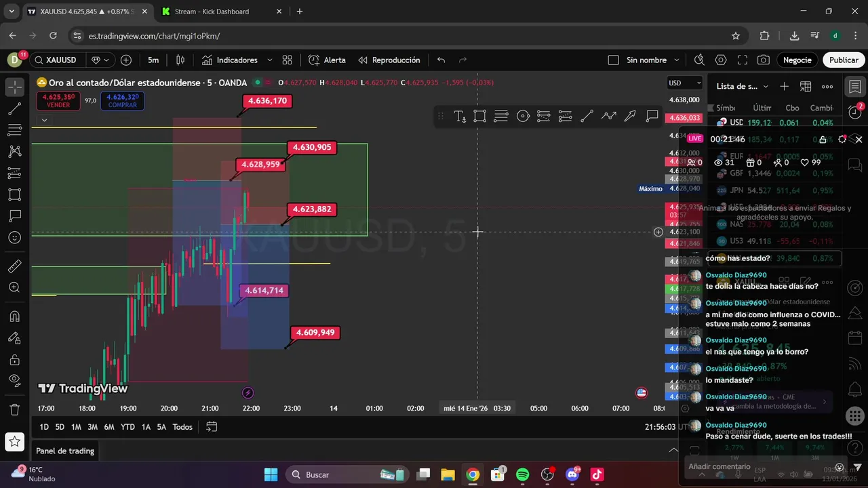Select the 6M date range
The height and width of the screenshot is (488, 868).
[x=109, y=426]
